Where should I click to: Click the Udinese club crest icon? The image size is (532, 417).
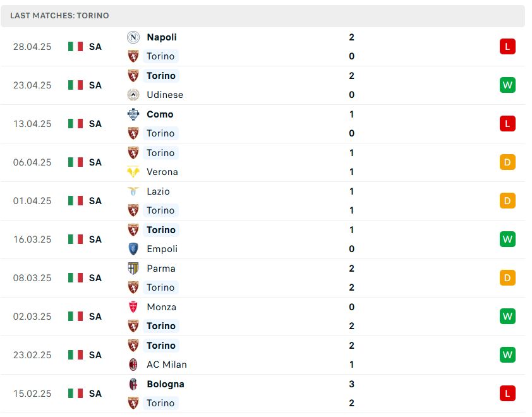coord(133,95)
